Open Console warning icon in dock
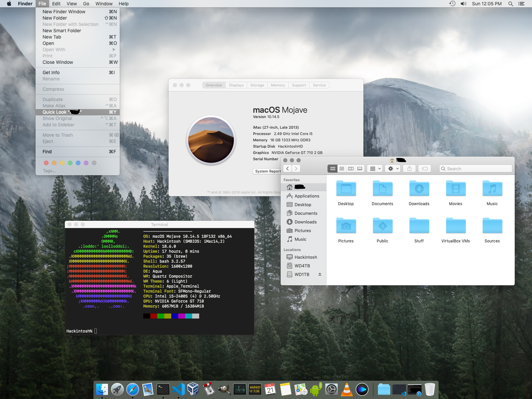This screenshot has width=532, height=399. (x=255, y=389)
